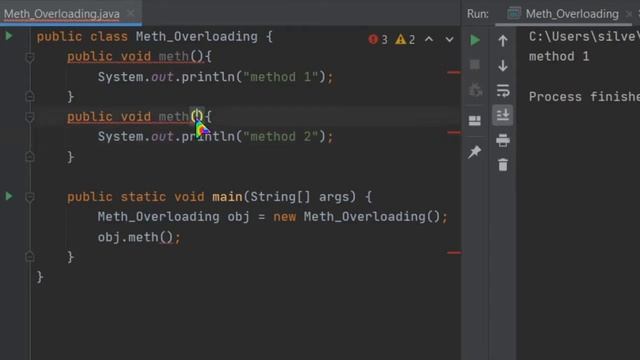Toggle soft-wrap in console output
This screenshot has height=360, width=640.
pos(503,90)
